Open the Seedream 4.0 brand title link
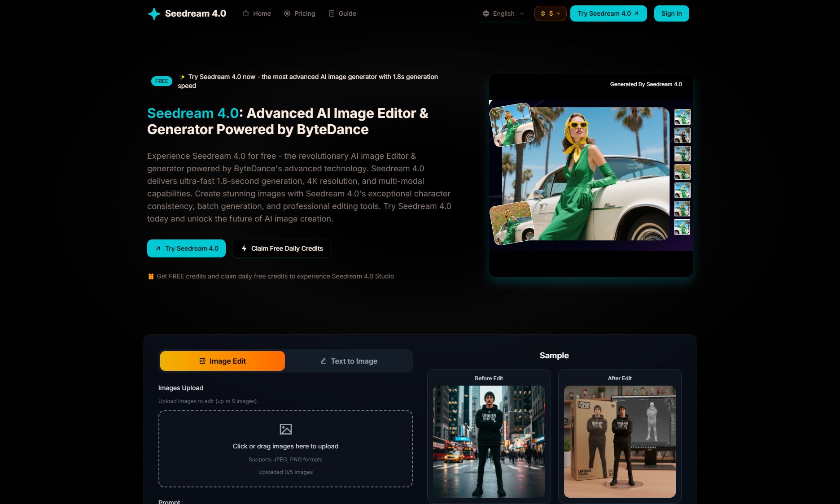The width and height of the screenshot is (840, 504). pyautogui.click(x=195, y=13)
